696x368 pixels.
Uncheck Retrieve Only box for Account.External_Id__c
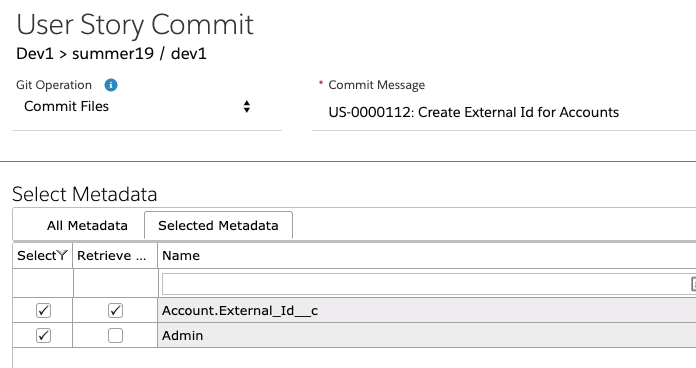115,310
